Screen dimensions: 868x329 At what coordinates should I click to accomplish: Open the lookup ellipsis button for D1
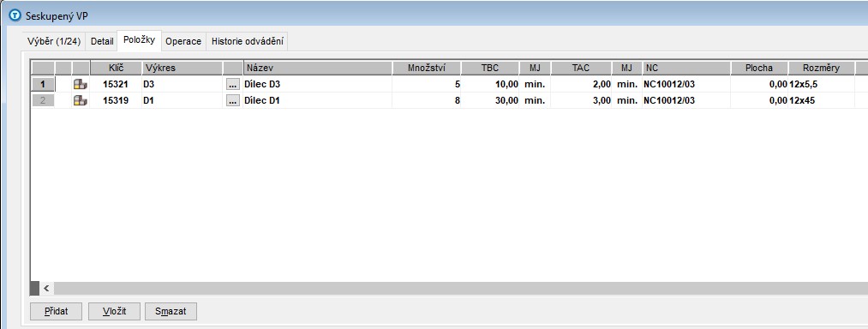coord(233,101)
